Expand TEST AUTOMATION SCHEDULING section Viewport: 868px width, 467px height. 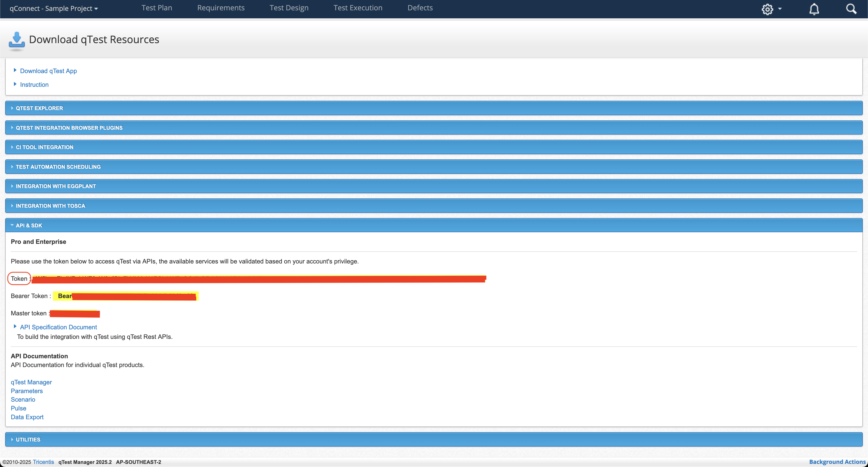pyautogui.click(x=58, y=167)
